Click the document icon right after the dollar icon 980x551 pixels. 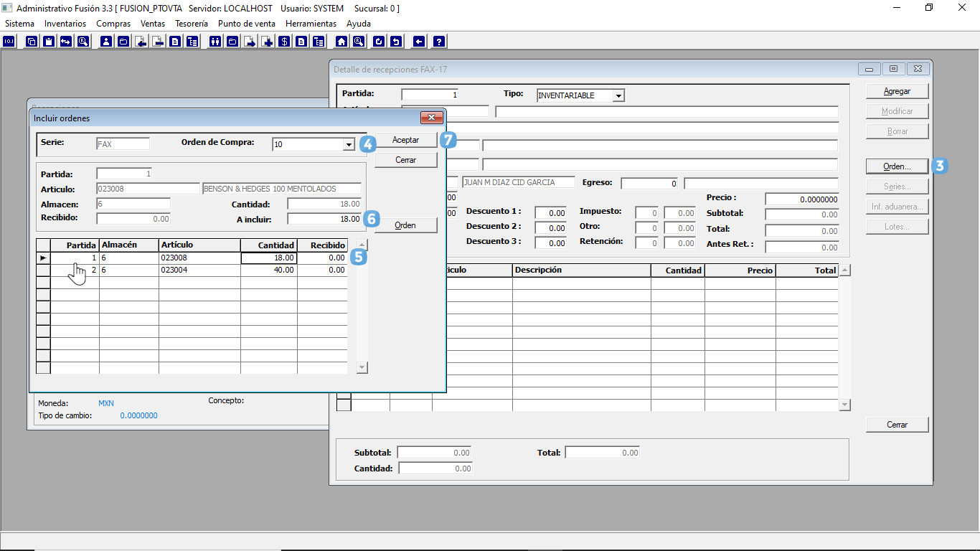pyautogui.click(x=301, y=41)
